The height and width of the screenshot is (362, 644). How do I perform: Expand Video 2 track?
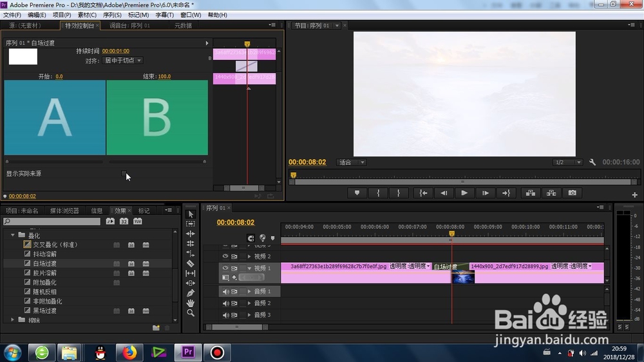(x=249, y=256)
